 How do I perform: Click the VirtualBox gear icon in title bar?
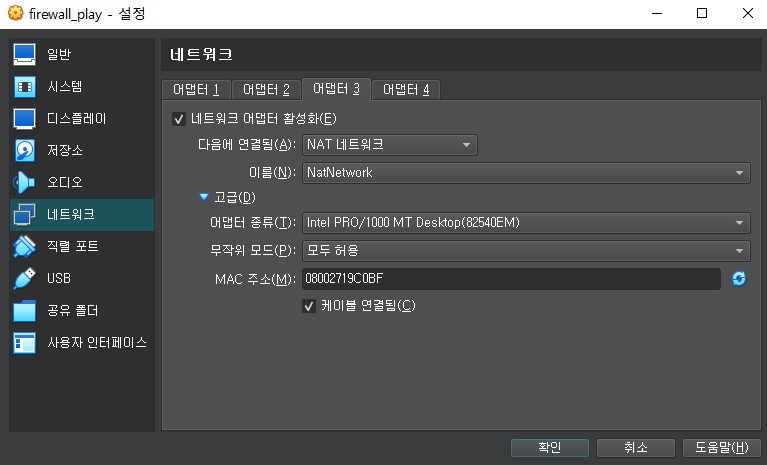coord(16,13)
